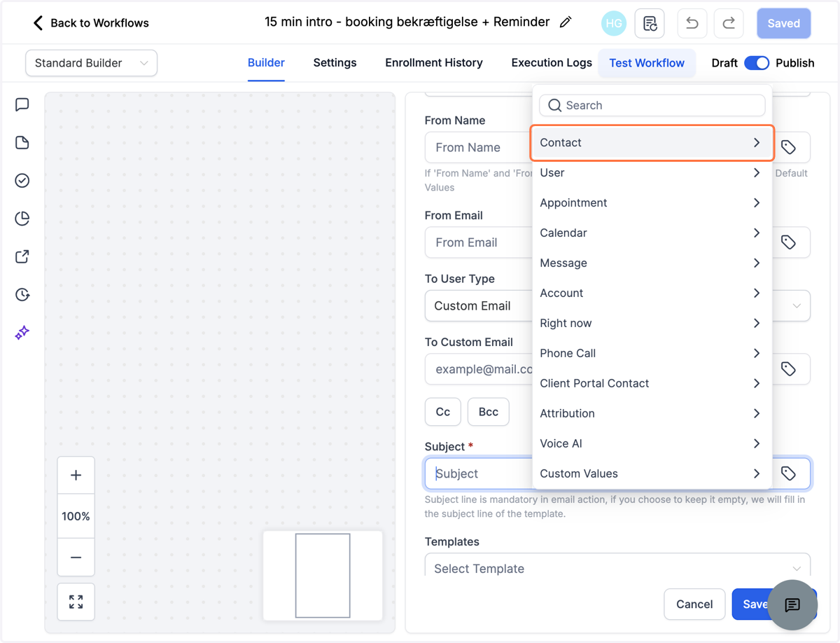Screen dimensions: 840x643
Task: Click the Test Workflow button
Action: 647,63
